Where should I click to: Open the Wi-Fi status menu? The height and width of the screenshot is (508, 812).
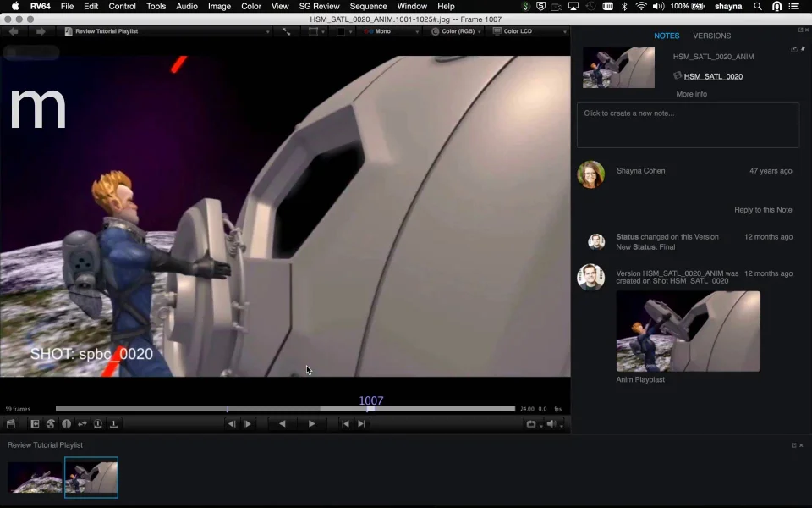tap(641, 6)
